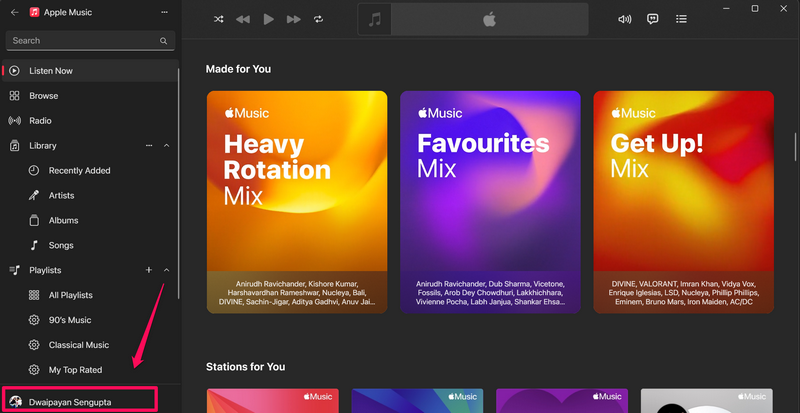Click the gear icon beside 90's Music
Screen dimensions: 800x413
point(34,321)
